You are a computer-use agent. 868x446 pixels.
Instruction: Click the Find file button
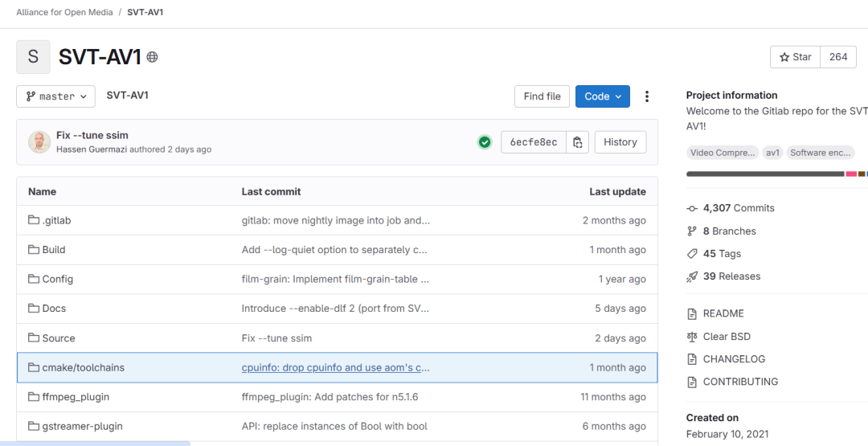pyautogui.click(x=542, y=96)
